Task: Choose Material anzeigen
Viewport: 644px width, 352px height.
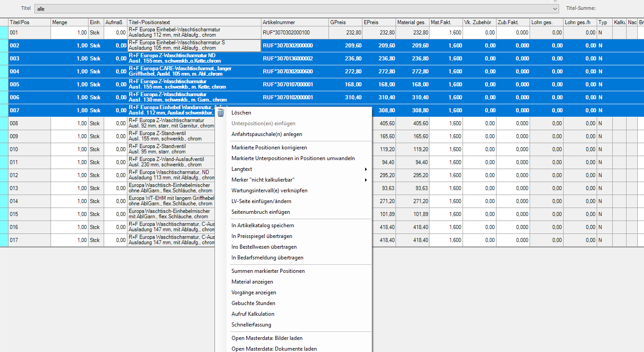Action: [x=252, y=282]
